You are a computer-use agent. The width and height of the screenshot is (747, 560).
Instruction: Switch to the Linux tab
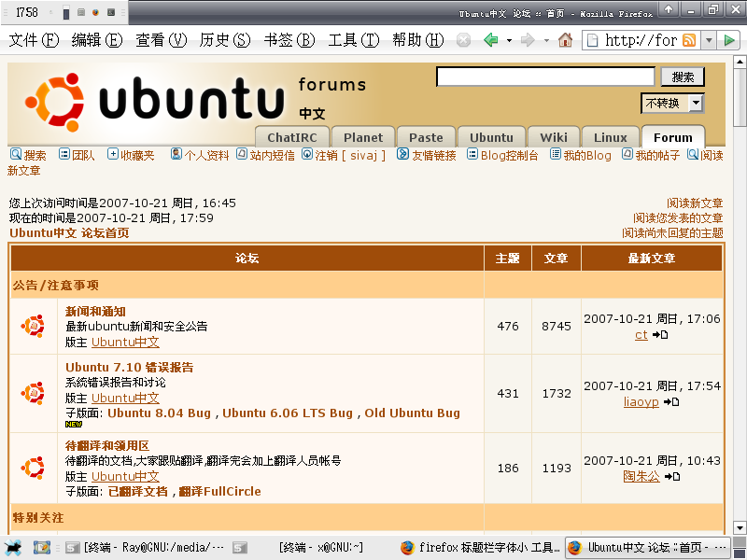point(611,137)
